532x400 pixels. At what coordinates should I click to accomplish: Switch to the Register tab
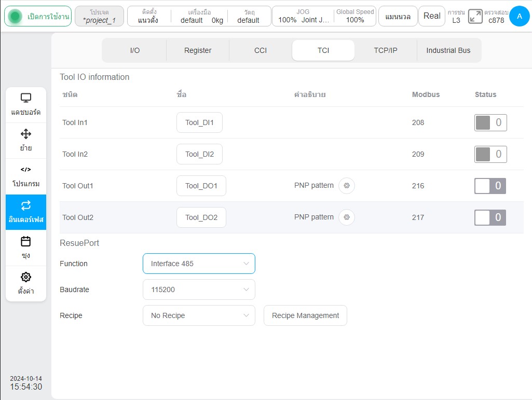tap(198, 50)
